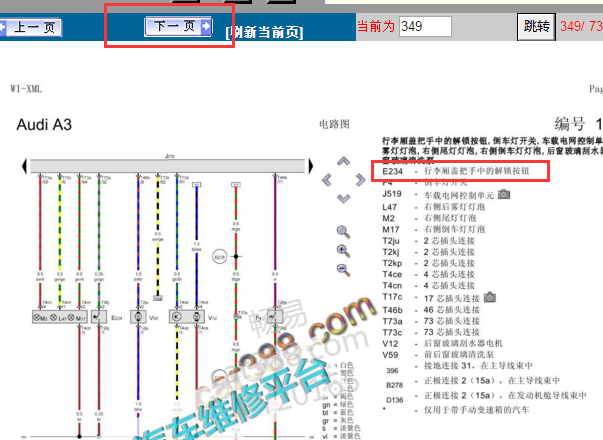Select the T4ce 4 芯插头连接 entry

coord(428,274)
